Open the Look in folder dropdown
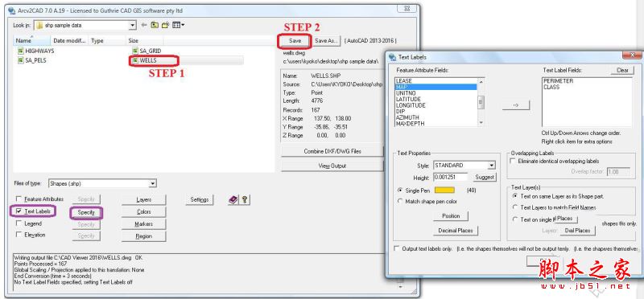The image size is (644, 299). tap(132, 26)
